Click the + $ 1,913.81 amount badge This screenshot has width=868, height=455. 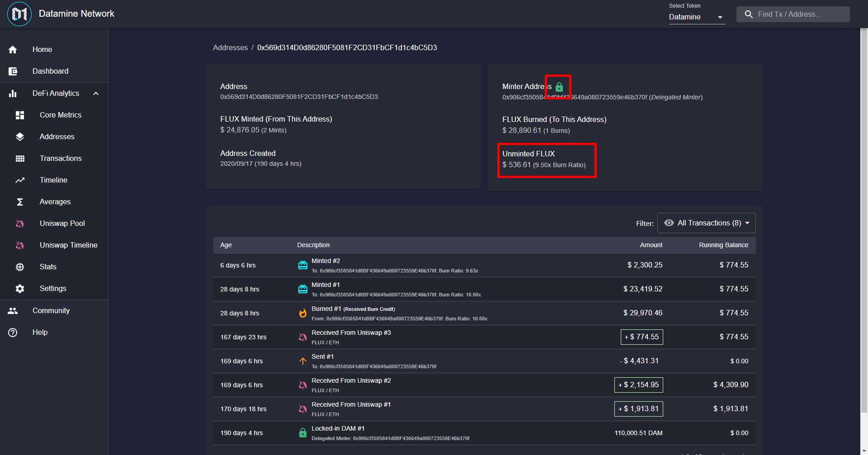638,409
